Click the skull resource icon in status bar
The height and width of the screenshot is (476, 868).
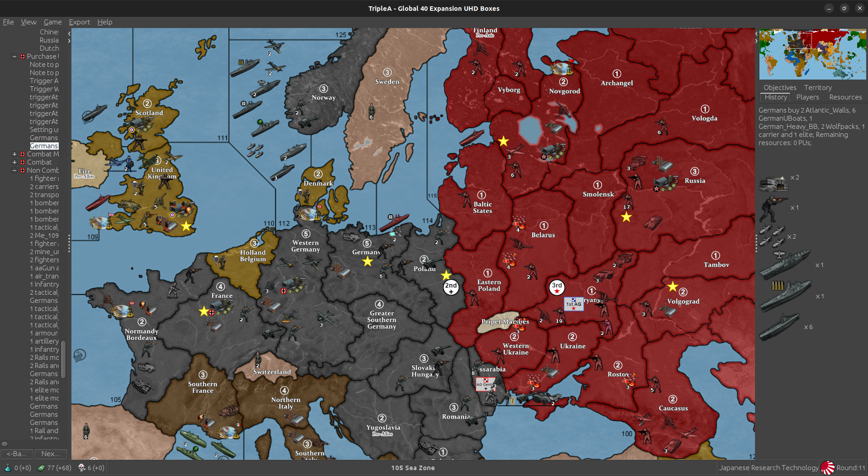(x=82, y=468)
